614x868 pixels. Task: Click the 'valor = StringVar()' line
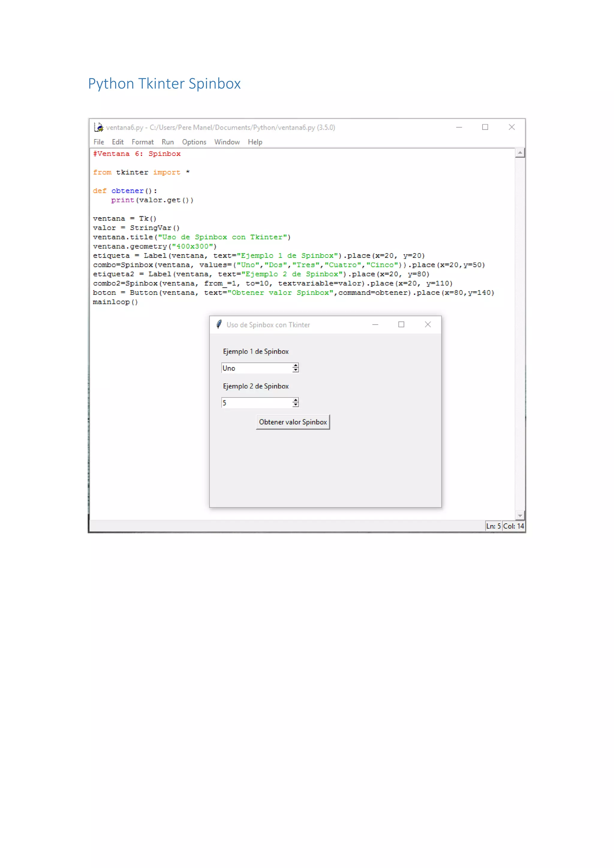(136, 227)
